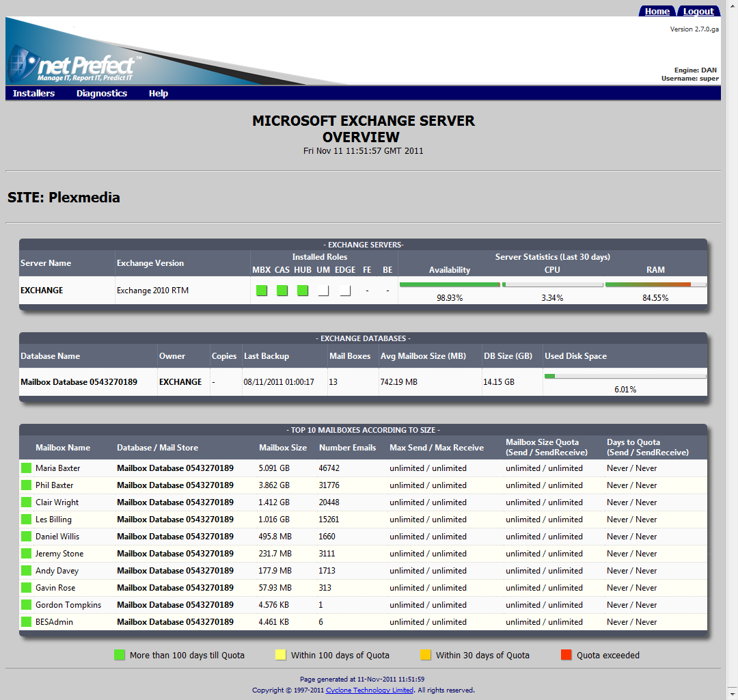738x700 pixels.
Task: Open the Diagnostics menu
Action: (x=102, y=93)
